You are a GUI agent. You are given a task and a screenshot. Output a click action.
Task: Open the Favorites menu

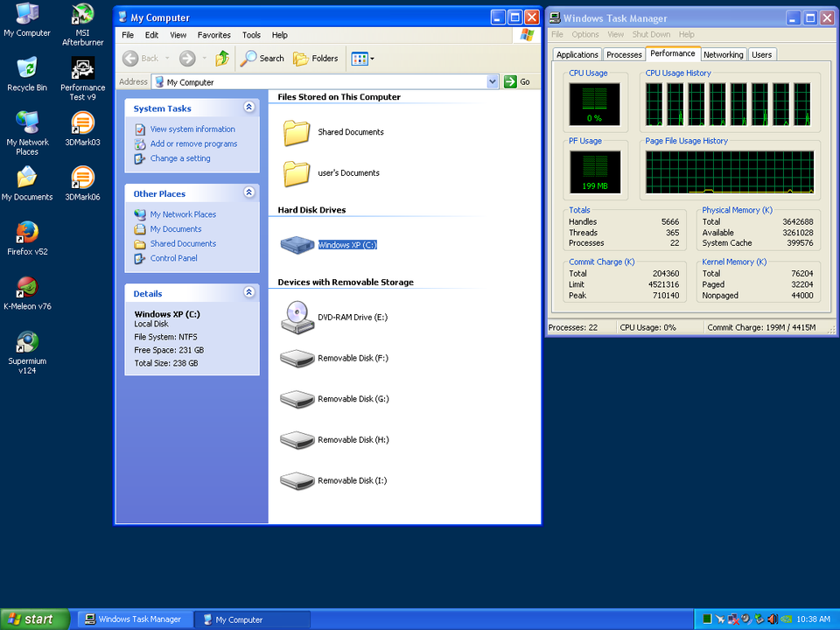click(x=213, y=35)
